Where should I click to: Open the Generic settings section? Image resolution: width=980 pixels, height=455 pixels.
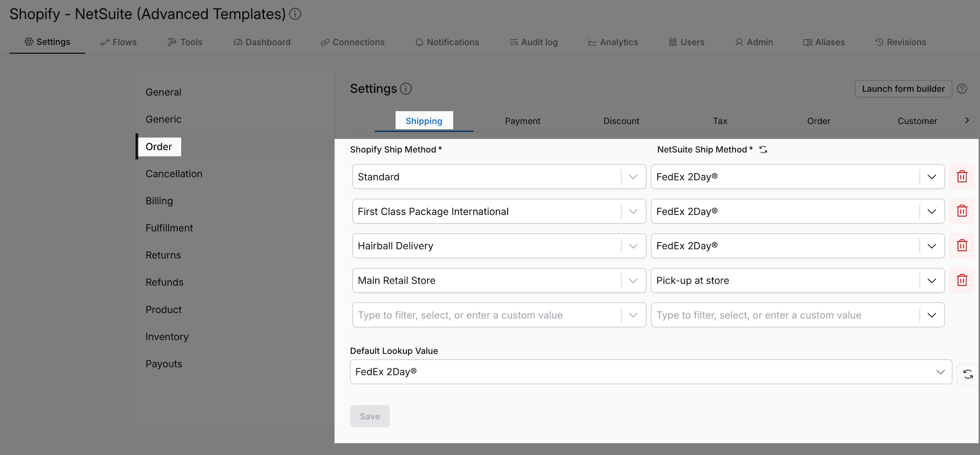click(163, 119)
